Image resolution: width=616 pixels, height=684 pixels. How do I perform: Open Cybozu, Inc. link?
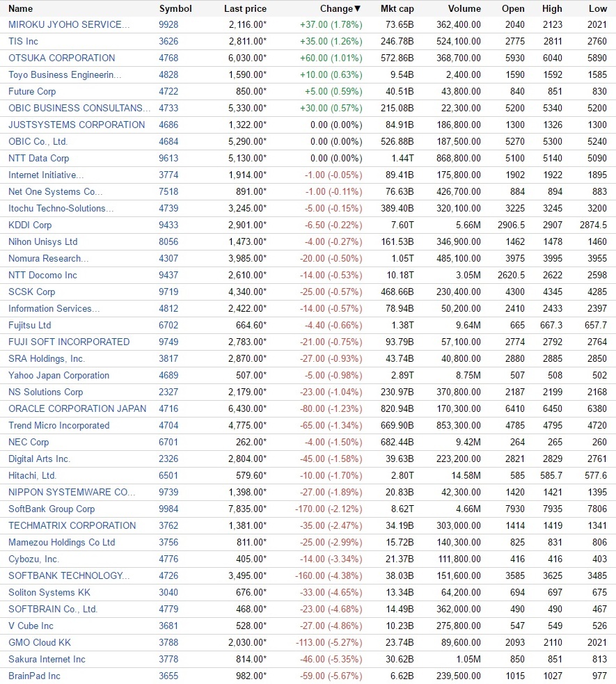(x=33, y=559)
